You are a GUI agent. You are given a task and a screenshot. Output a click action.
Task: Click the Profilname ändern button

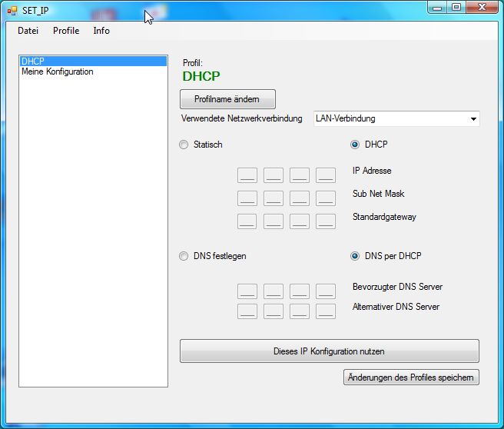(227, 99)
